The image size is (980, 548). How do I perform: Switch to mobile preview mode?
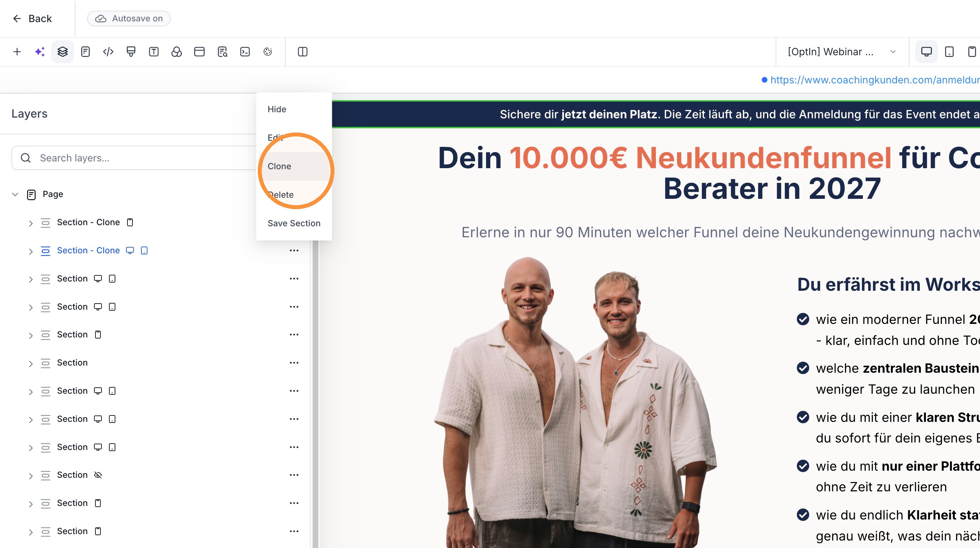click(x=971, y=52)
